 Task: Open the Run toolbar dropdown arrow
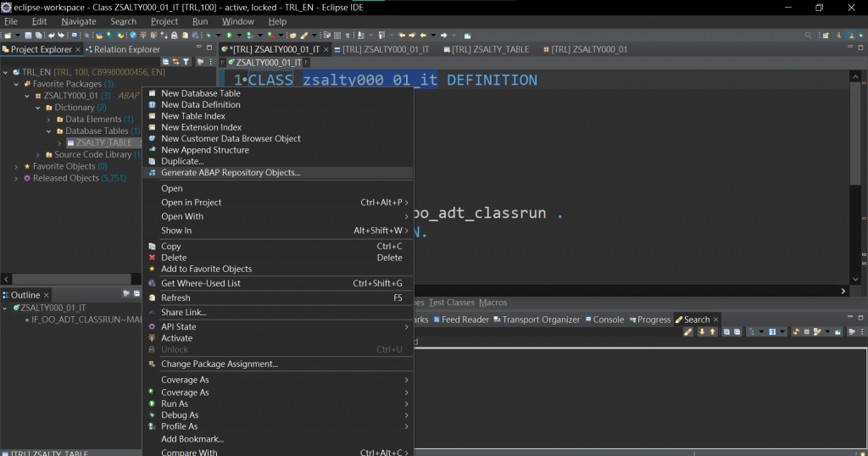pyautogui.click(x=239, y=36)
